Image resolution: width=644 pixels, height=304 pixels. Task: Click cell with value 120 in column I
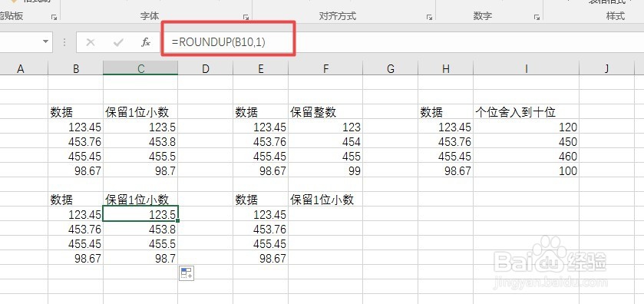tap(526, 127)
